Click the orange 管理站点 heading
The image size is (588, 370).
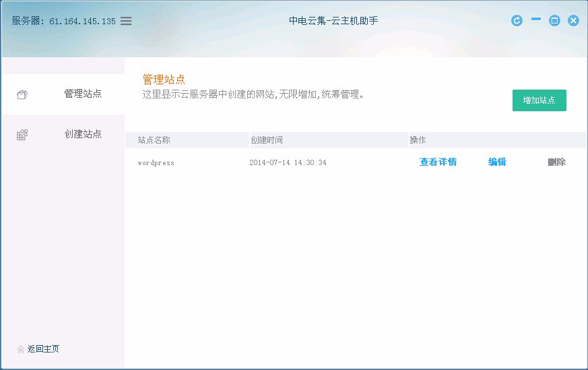coord(164,80)
